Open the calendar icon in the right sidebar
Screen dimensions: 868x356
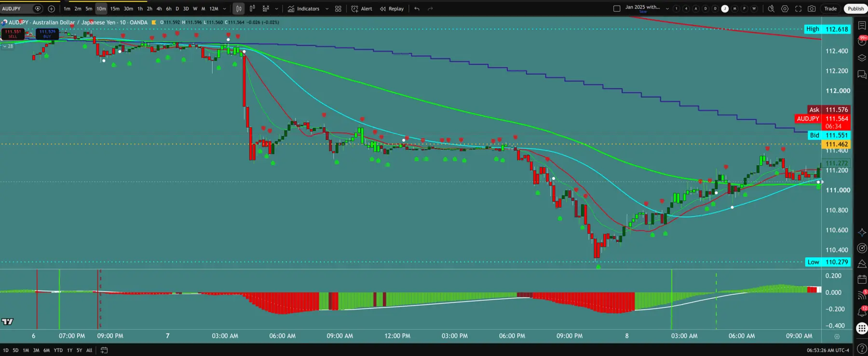click(862, 279)
